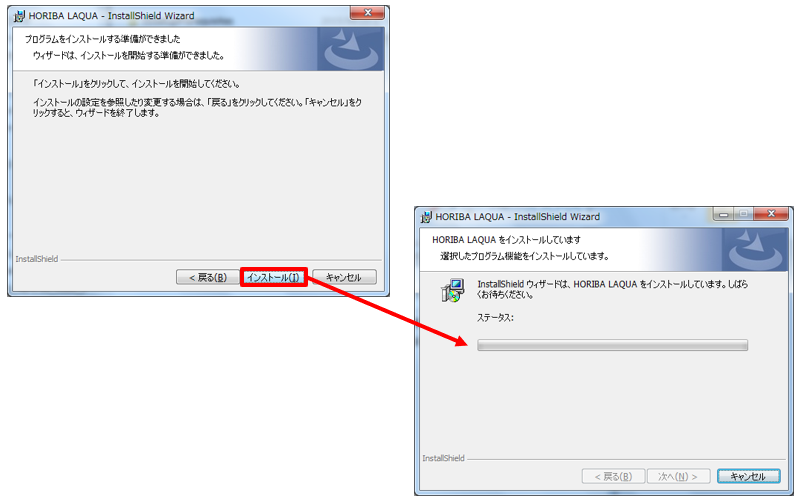The image size is (796, 499).
Task: Click the InstallShield banner logo in the progress dialog
Action: pyautogui.click(x=755, y=249)
